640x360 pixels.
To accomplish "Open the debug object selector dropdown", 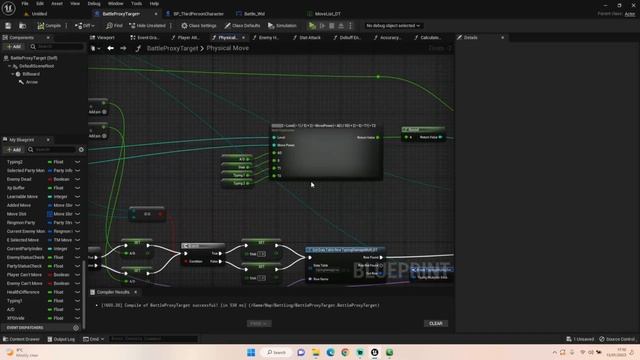I will (393, 26).
